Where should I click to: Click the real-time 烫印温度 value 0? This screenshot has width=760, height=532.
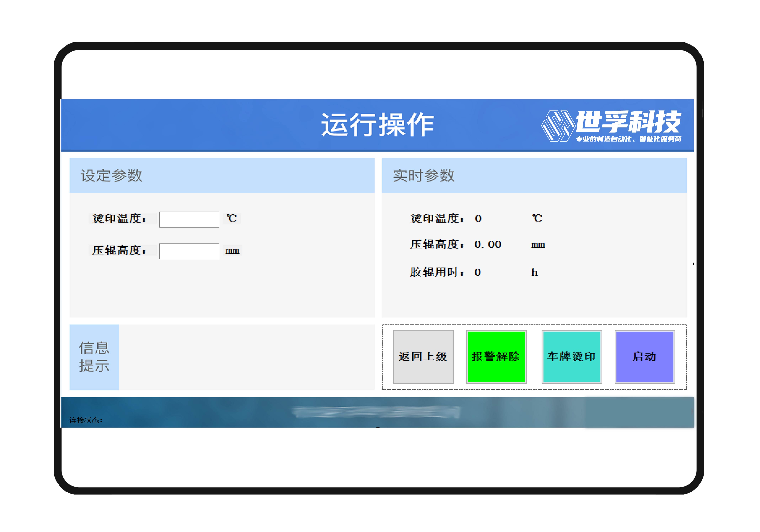(x=478, y=219)
